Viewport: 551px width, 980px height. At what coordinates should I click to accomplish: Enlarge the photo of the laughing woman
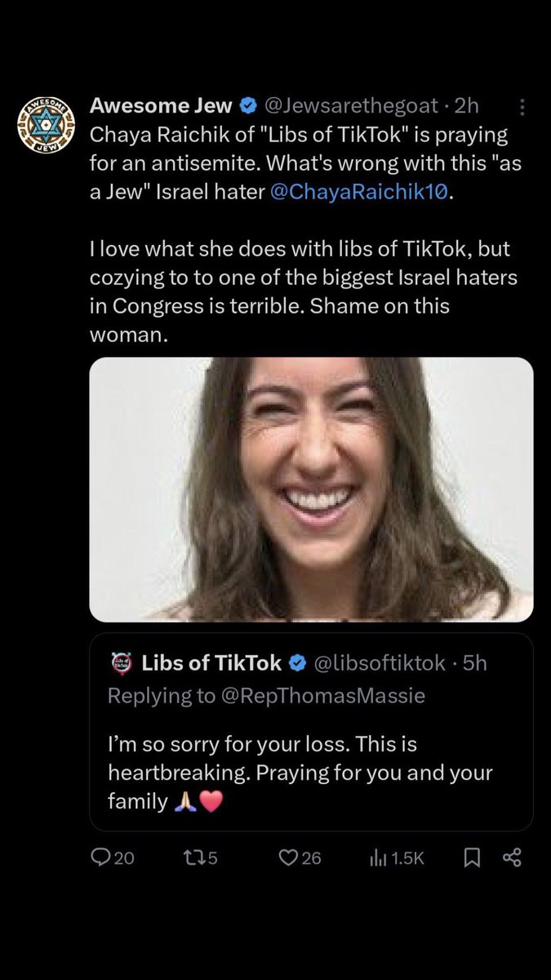click(x=311, y=488)
